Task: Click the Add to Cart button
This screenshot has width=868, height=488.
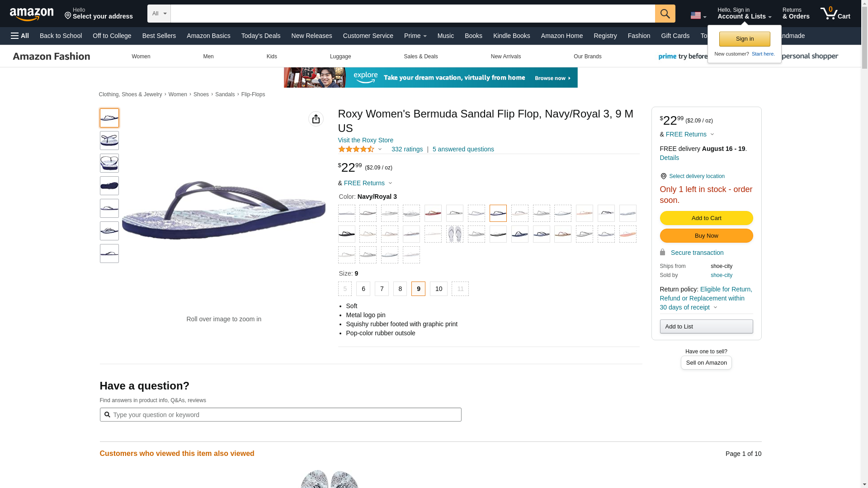Action: 706,218
